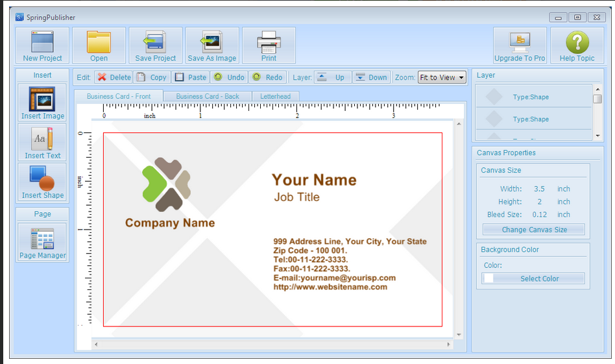Switch to Letterhead tab
615x364 pixels.
click(275, 97)
